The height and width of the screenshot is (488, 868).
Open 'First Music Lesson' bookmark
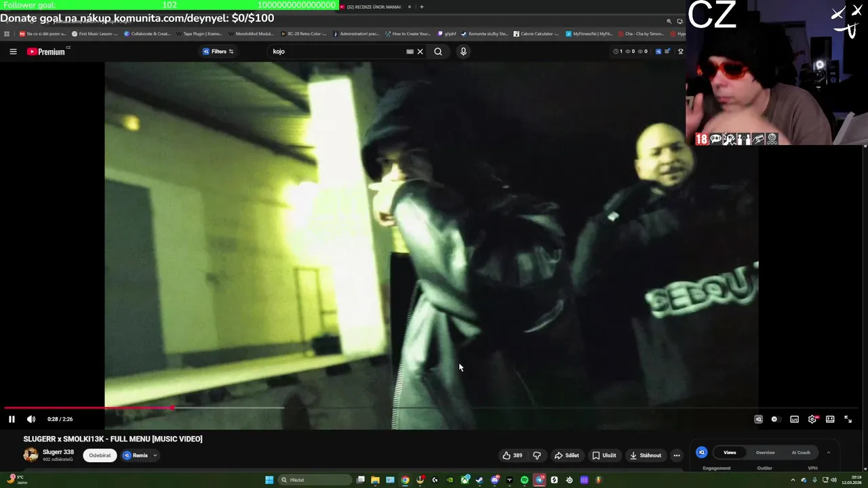[x=94, y=33]
